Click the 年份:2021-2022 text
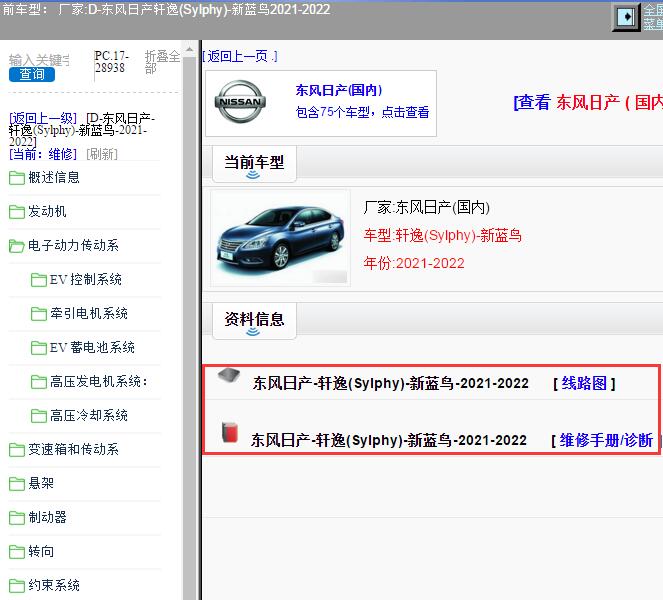Screen dimensions: 663x600 414,263
